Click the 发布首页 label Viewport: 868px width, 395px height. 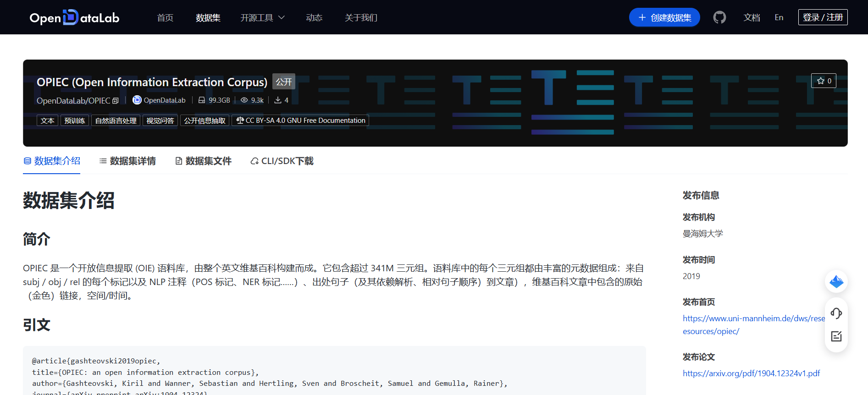698,302
